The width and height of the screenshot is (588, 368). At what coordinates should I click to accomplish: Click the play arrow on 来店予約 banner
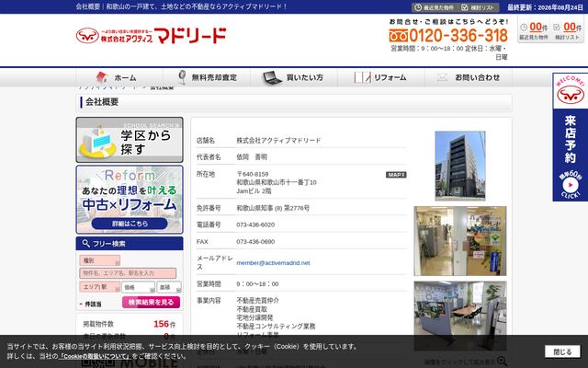[571, 185]
